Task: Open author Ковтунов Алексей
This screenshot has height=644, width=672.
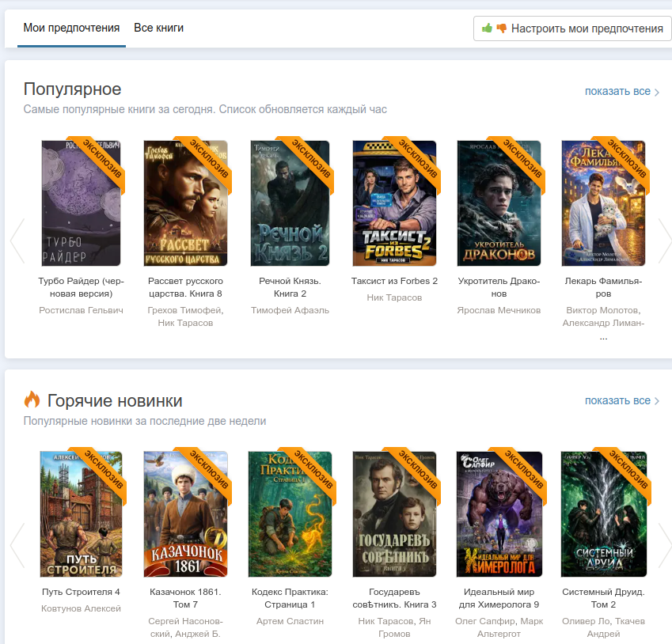Action: click(81, 608)
